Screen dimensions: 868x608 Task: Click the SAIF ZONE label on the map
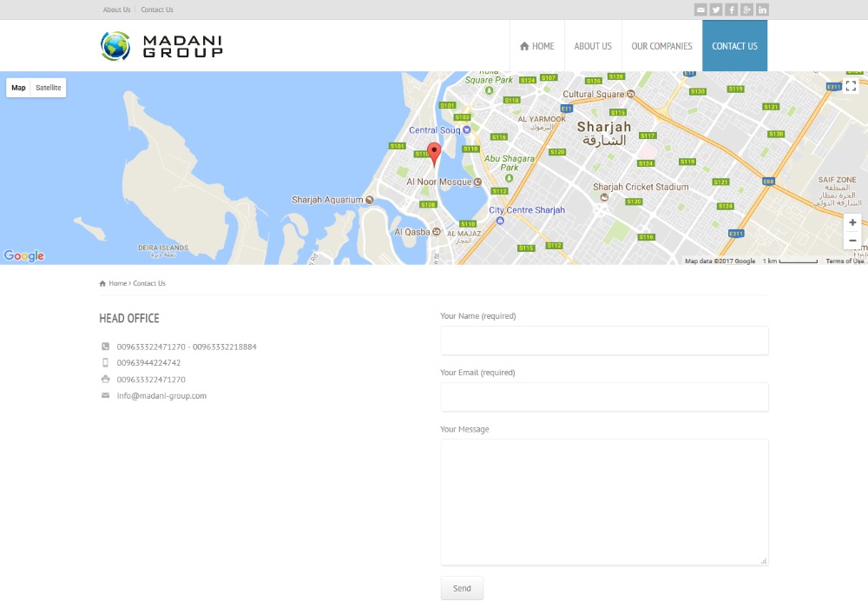click(837, 192)
